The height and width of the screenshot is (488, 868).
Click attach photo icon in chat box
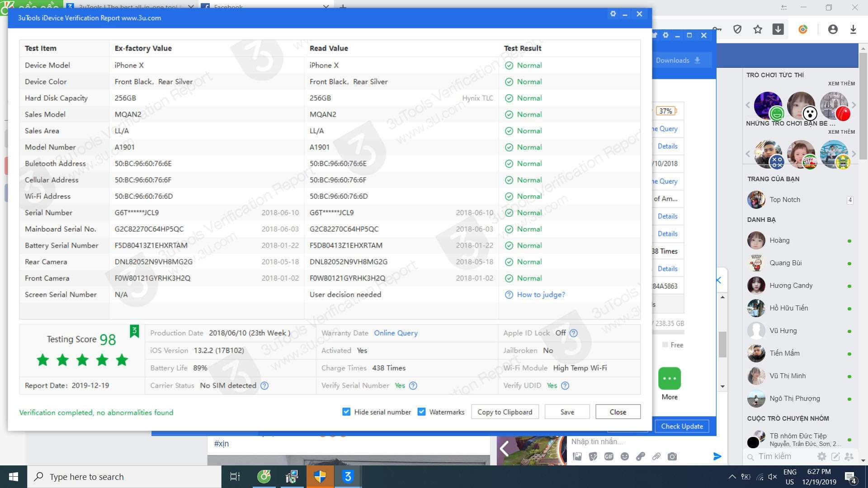point(577,456)
